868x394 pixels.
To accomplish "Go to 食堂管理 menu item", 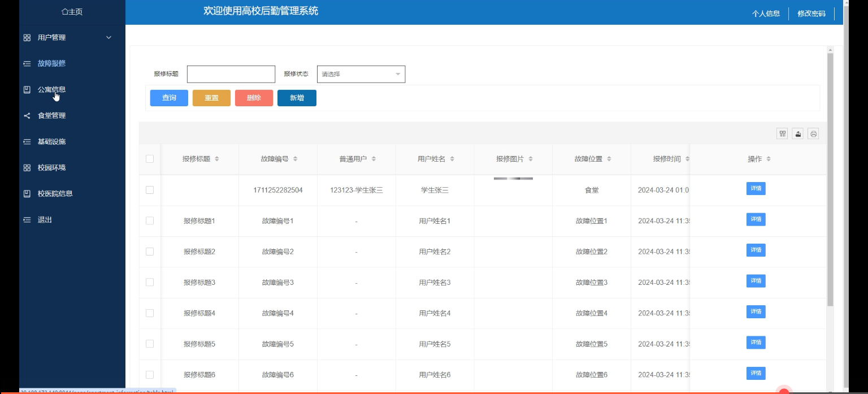I will point(51,115).
